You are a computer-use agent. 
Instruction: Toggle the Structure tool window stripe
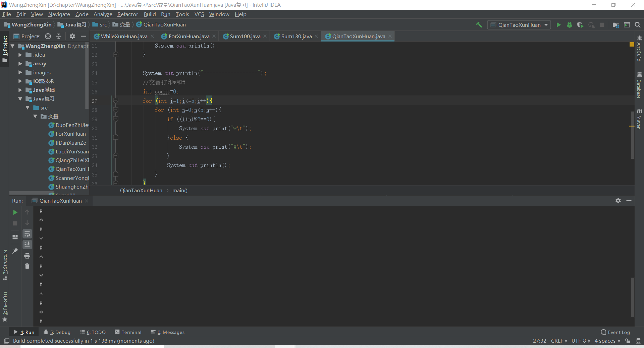tap(5, 265)
